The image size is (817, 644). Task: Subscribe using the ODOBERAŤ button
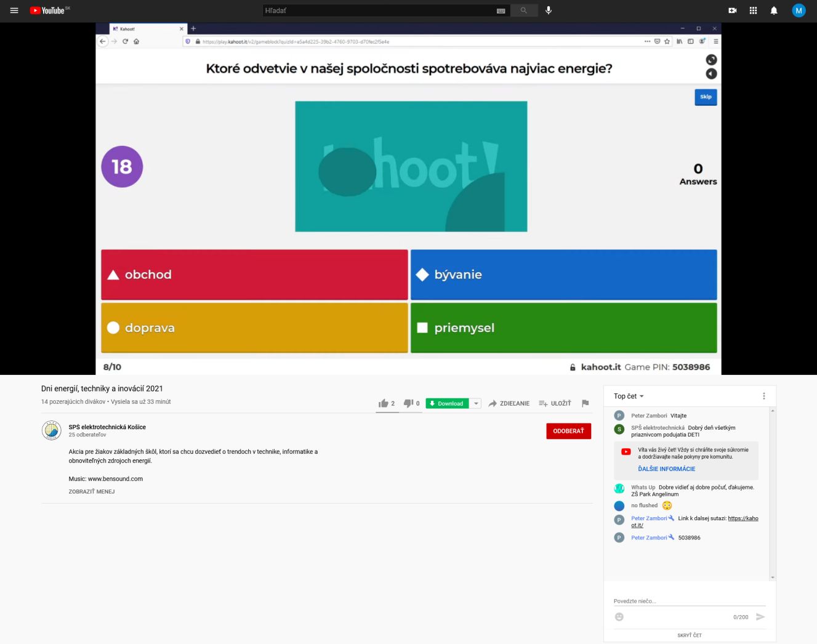click(x=568, y=431)
